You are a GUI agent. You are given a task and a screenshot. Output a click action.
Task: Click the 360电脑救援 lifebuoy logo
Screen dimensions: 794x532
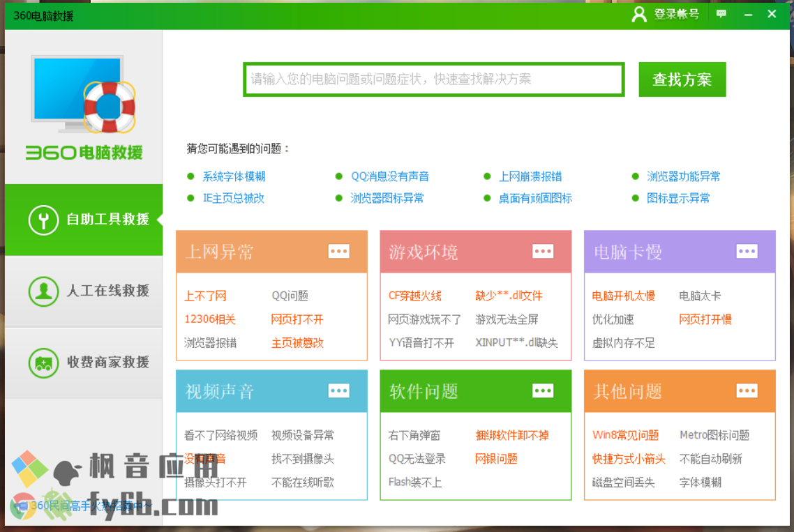pyautogui.click(x=84, y=107)
